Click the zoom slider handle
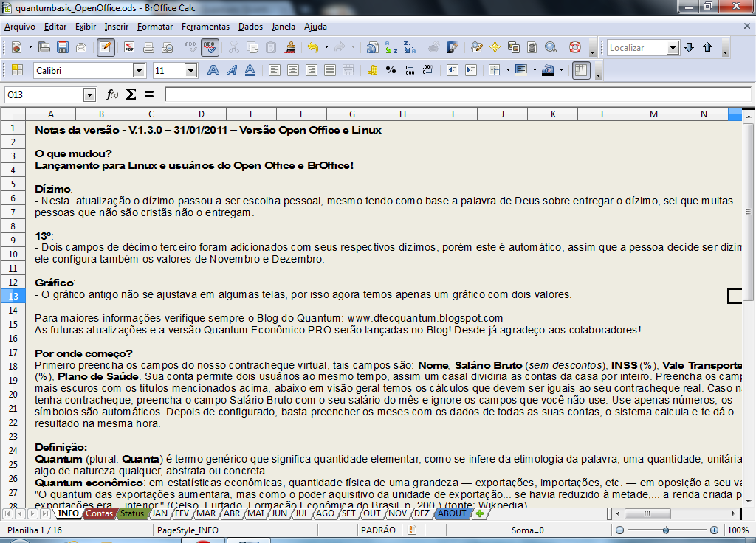 click(666, 530)
